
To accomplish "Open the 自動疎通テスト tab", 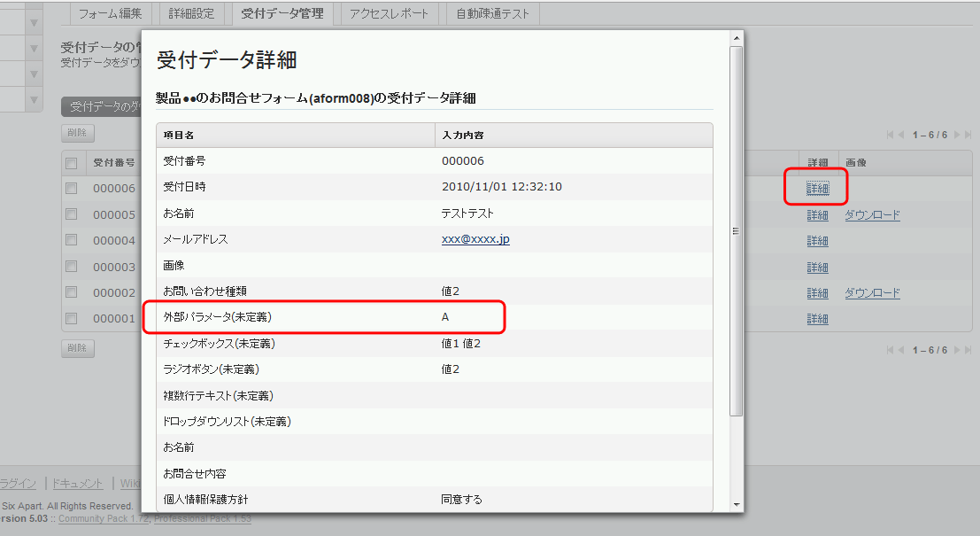I will click(491, 13).
